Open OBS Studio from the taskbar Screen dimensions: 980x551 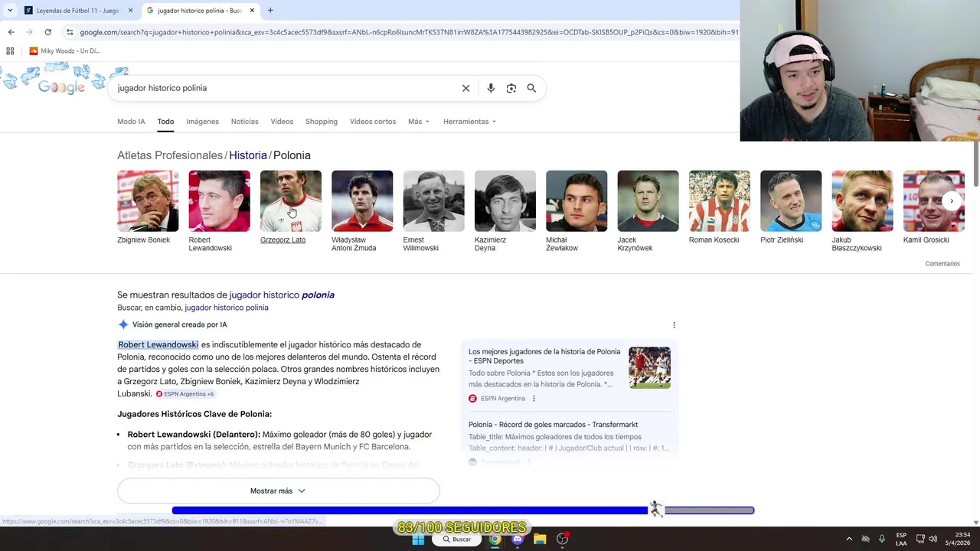pyautogui.click(x=563, y=539)
